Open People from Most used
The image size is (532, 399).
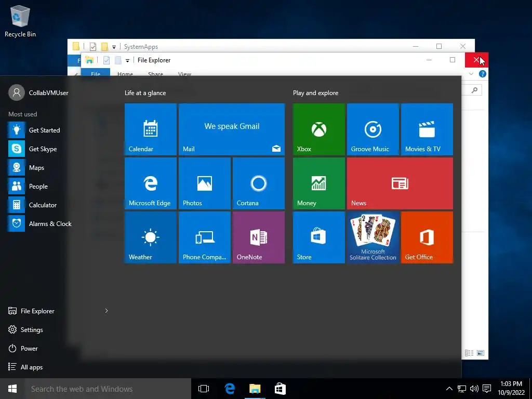(x=58, y=187)
